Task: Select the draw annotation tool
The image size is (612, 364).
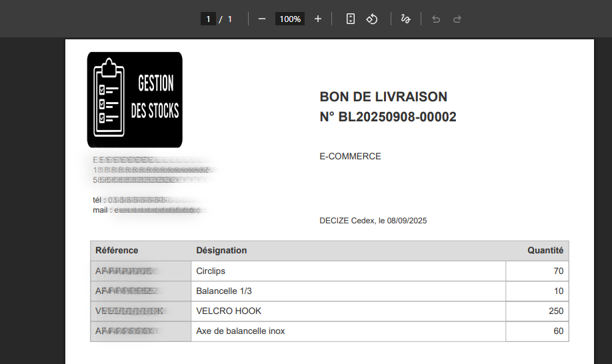Action: point(405,19)
